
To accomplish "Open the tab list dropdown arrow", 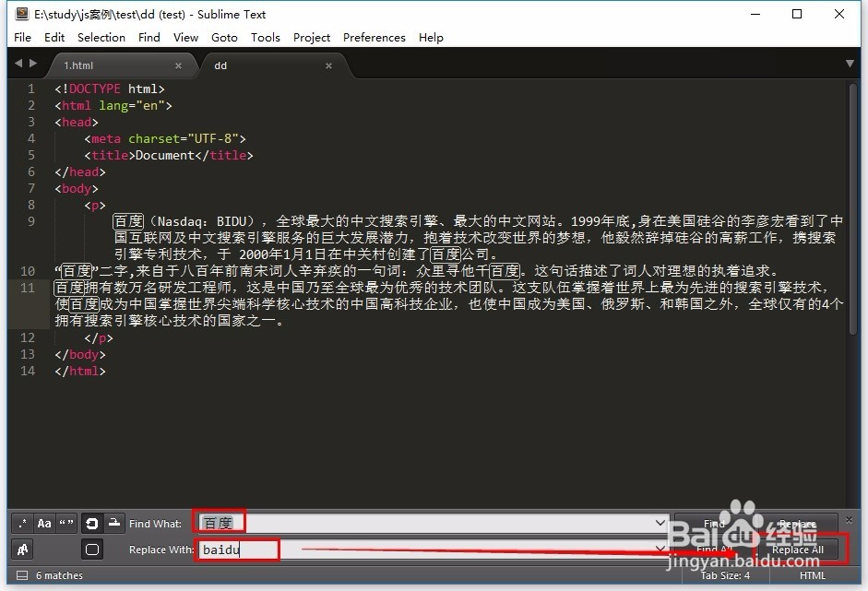I will [x=850, y=64].
